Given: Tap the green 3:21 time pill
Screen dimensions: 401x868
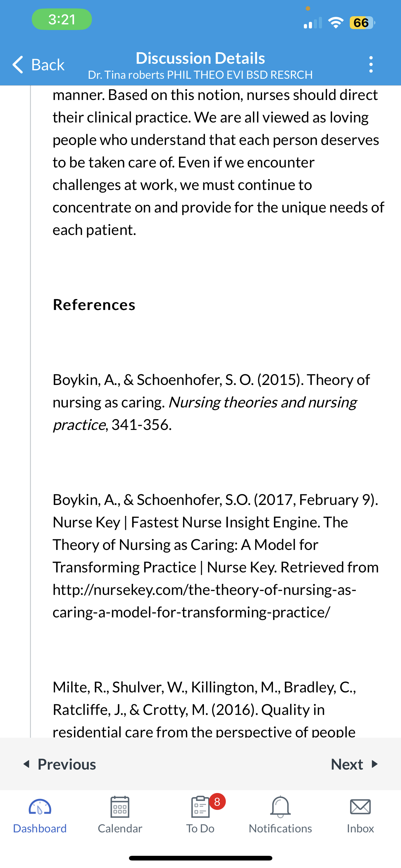Looking at the screenshot, I should 62,19.
